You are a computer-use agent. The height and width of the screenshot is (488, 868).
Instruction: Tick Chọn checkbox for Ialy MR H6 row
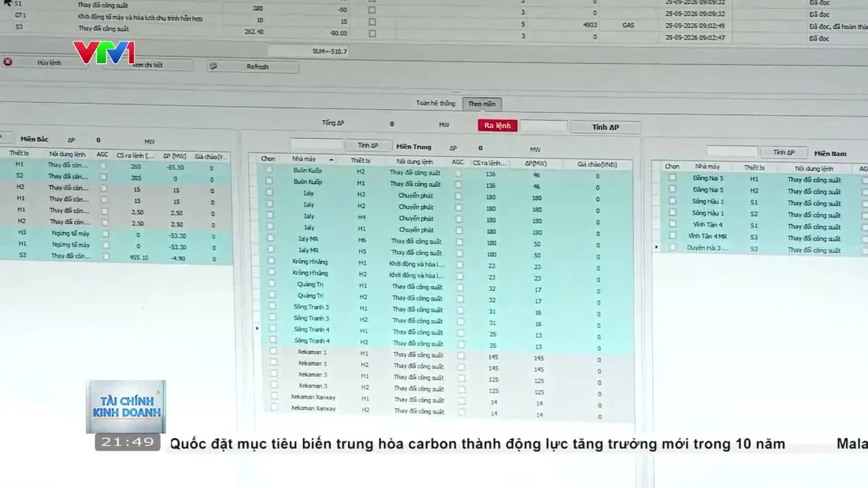click(x=271, y=238)
